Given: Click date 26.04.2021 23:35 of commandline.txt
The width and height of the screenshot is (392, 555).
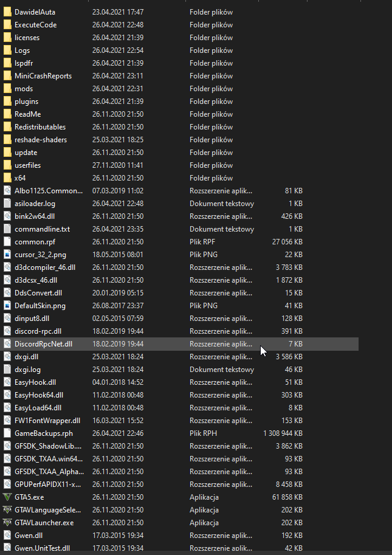Looking at the screenshot, I should point(118,229).
